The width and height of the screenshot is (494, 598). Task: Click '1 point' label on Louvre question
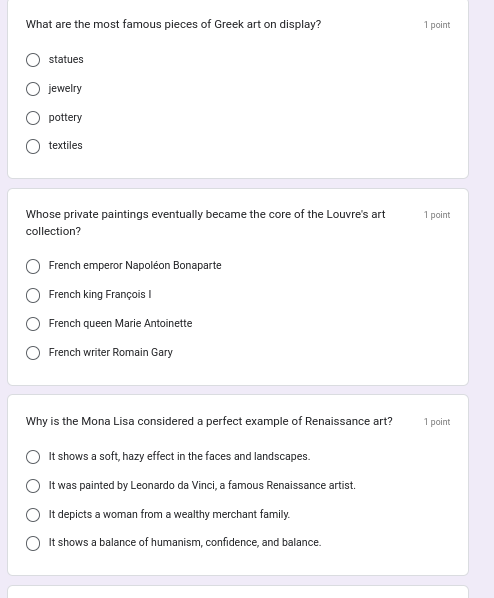[x=437, y=215]
